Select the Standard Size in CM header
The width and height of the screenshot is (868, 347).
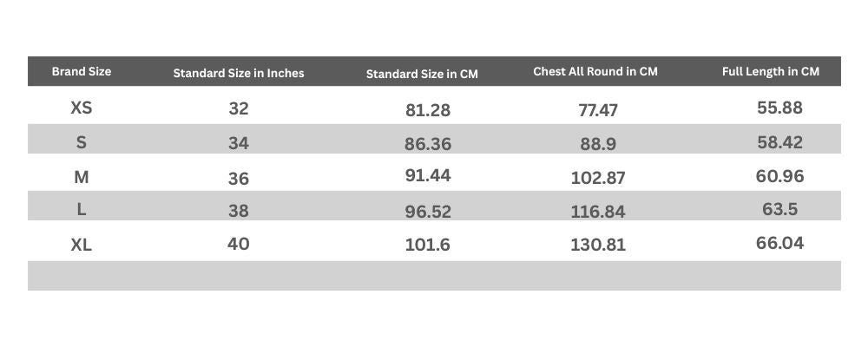tap(422, 74)
